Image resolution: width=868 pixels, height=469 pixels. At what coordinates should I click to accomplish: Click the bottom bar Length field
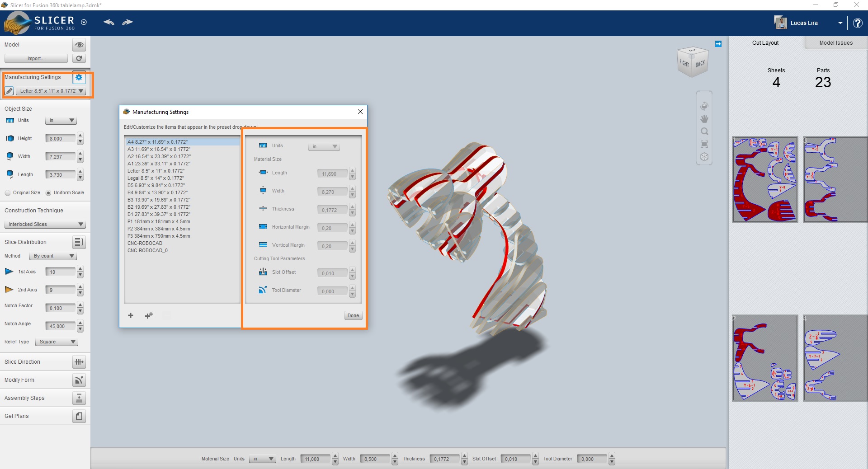316,459
